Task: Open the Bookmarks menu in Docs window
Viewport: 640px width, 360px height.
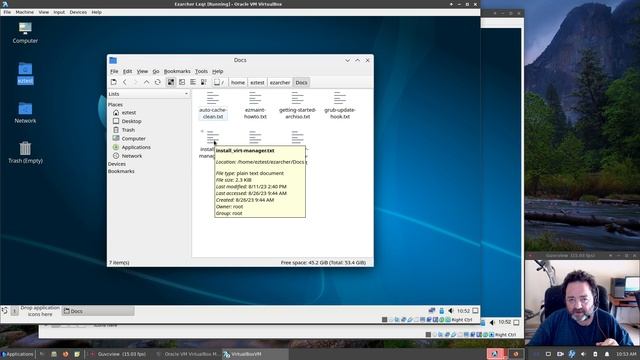Action: click(x=177, y=71)
